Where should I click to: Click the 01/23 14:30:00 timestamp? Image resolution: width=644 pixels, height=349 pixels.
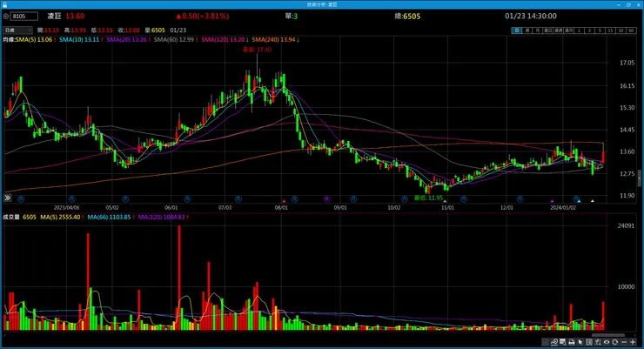(x=531, y=16)
